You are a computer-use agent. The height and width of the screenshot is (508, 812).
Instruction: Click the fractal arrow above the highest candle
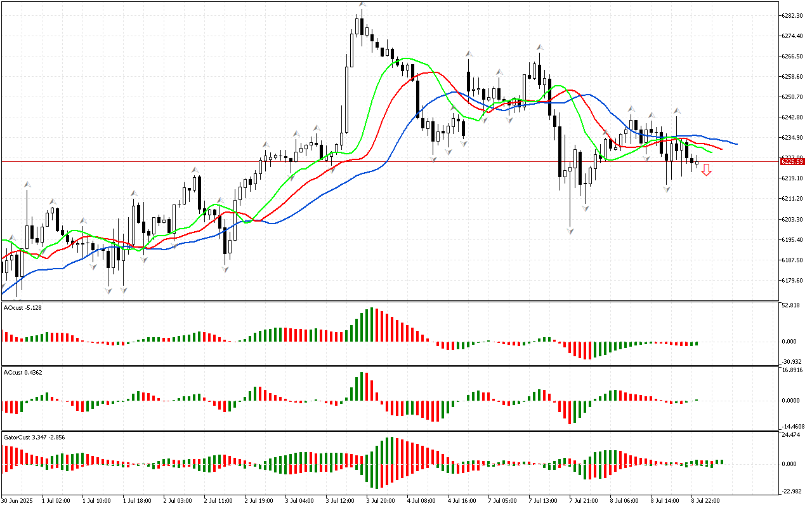tap(362, 5)
